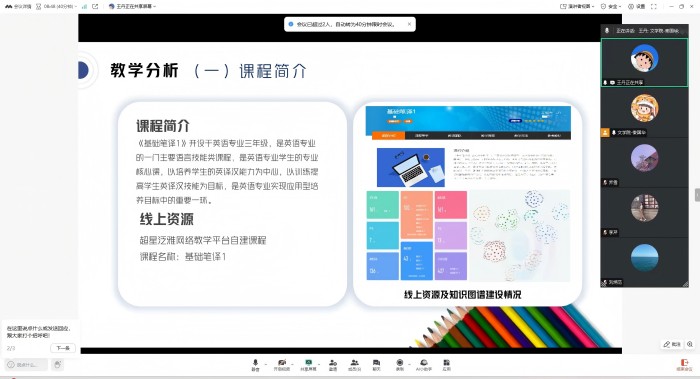Click the red leave meeting button
Viewport: 700px width, 379px height.
pos(684,364)
